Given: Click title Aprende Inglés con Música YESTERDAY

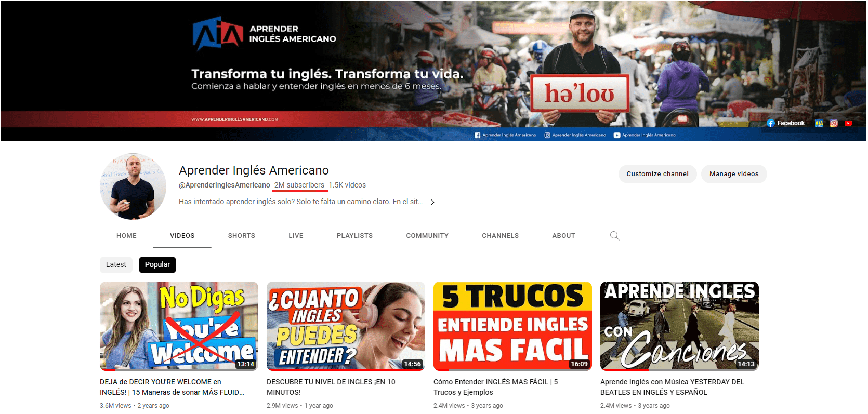Looking at the screenshot, I should pyautogui.click(x=672, y=387).
